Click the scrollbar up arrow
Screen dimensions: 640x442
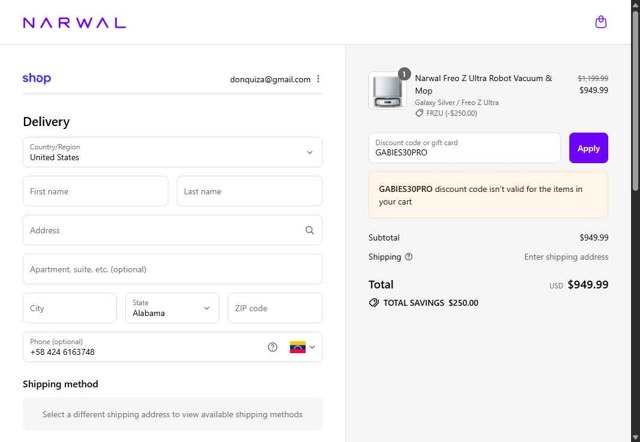coord(636,4)
